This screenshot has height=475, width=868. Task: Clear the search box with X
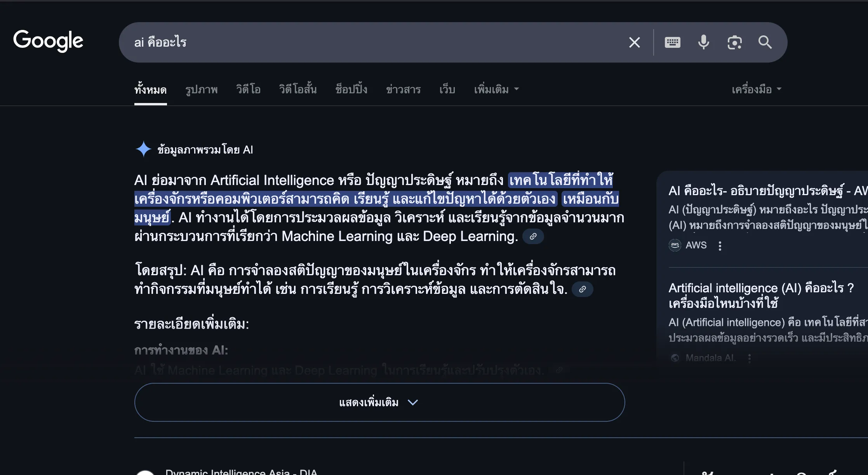(x=634, y=42)
